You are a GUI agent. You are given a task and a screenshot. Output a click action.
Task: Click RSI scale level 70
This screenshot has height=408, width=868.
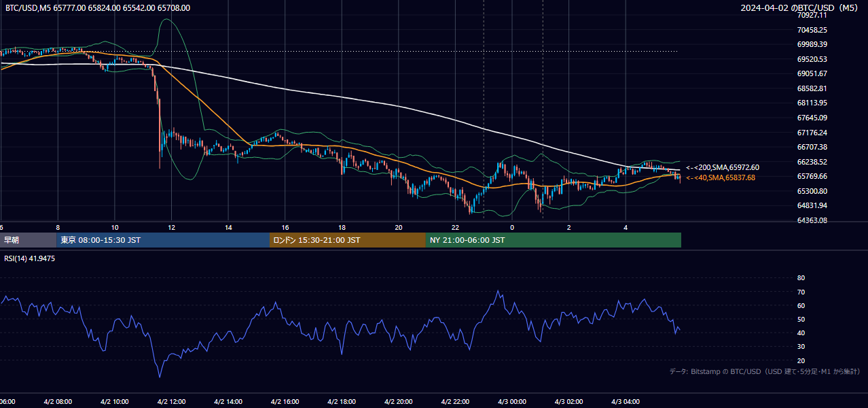pyautogui.click(x=801, y=292)
